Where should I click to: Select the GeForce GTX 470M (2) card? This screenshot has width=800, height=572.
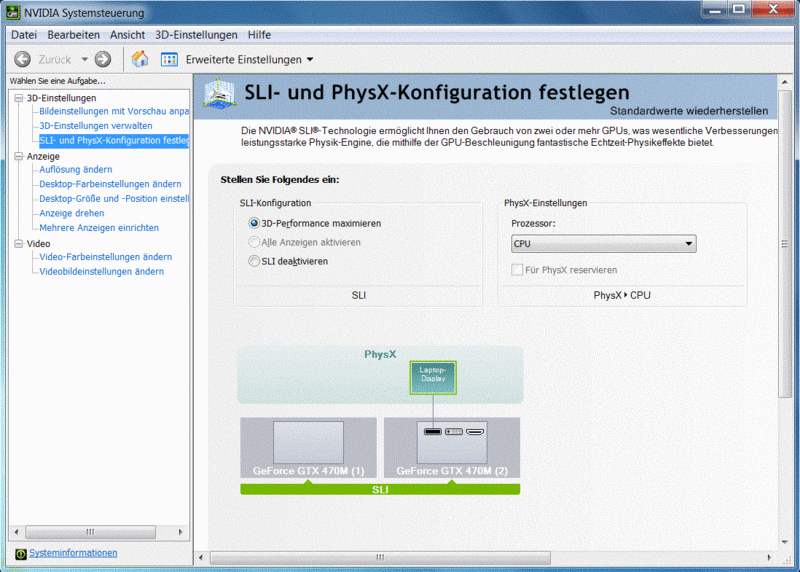point(452,447)
